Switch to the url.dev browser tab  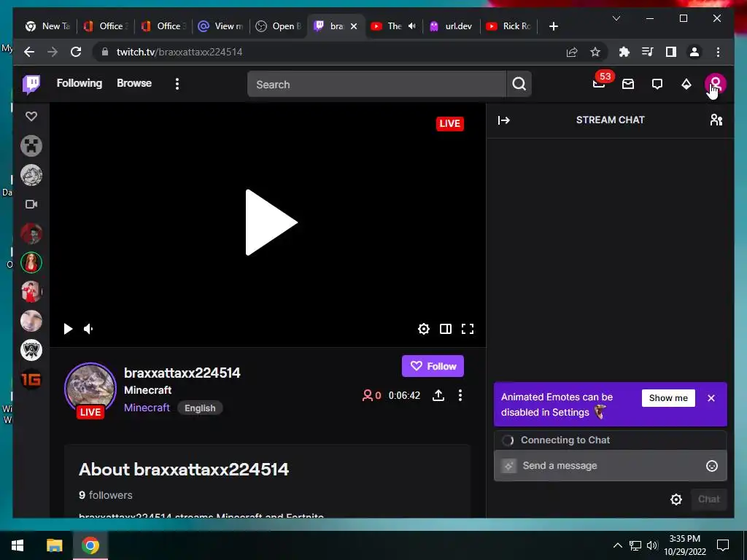click(451, 26)
